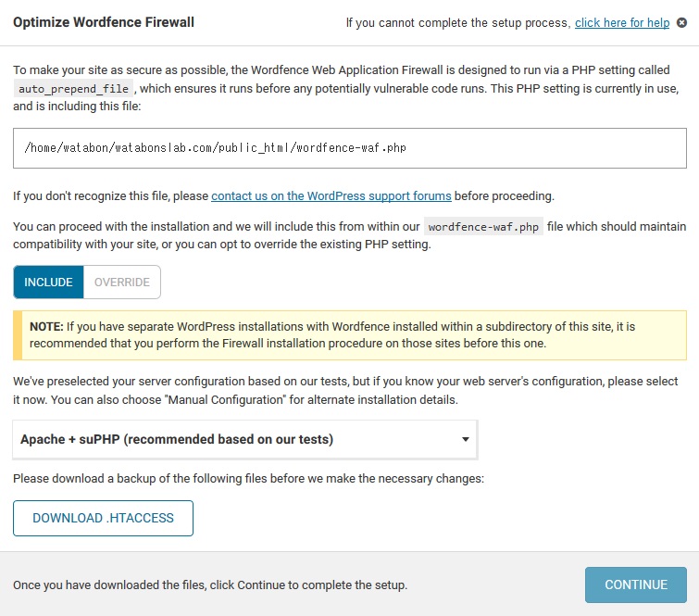Click the "We've preselected your server configuration" paragraph
699x616 pixels.
pyautogui.click(x=345, y=390)
